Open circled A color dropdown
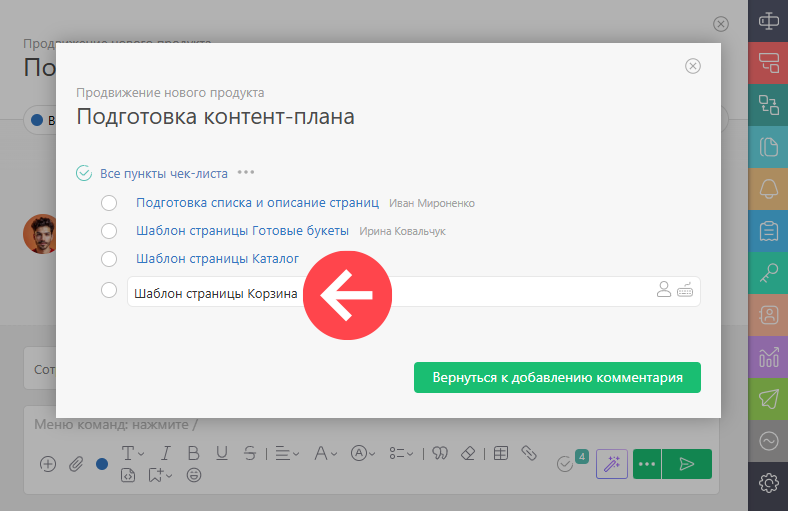The width and height of the screenshot is (788, 511). (363, 453)
